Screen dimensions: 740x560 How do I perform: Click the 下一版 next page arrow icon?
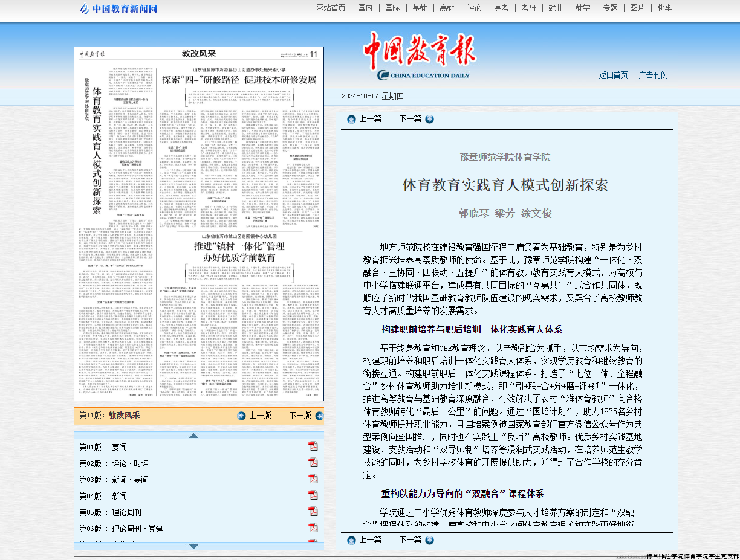click(x=319, y=416)
